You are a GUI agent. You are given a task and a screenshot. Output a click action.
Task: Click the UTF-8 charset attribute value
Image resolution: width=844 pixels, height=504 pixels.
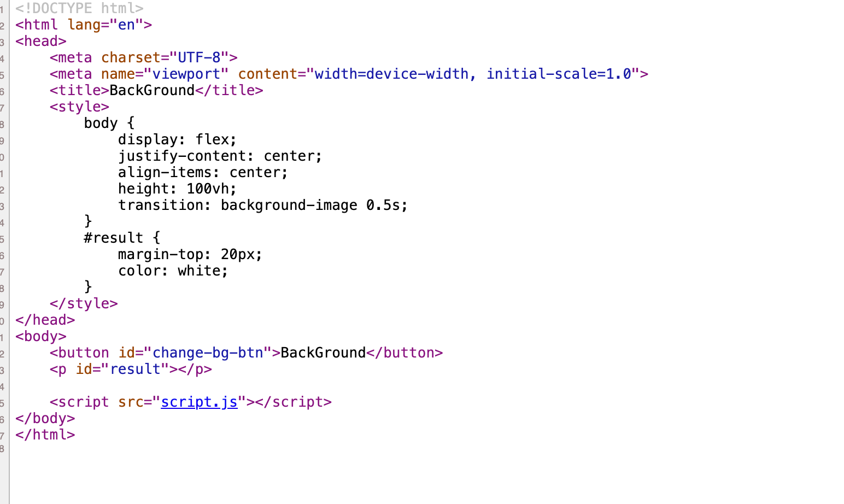[x=199, y=57]
